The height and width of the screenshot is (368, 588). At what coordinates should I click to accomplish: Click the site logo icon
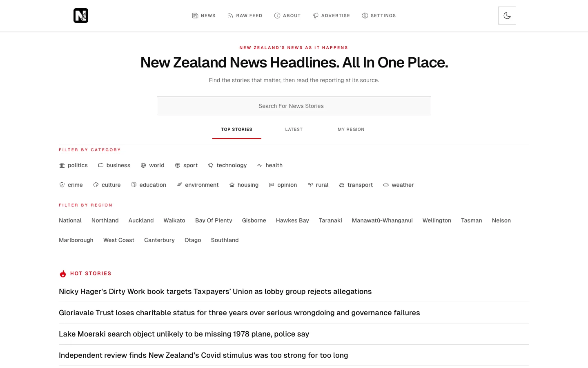point(81,16)
